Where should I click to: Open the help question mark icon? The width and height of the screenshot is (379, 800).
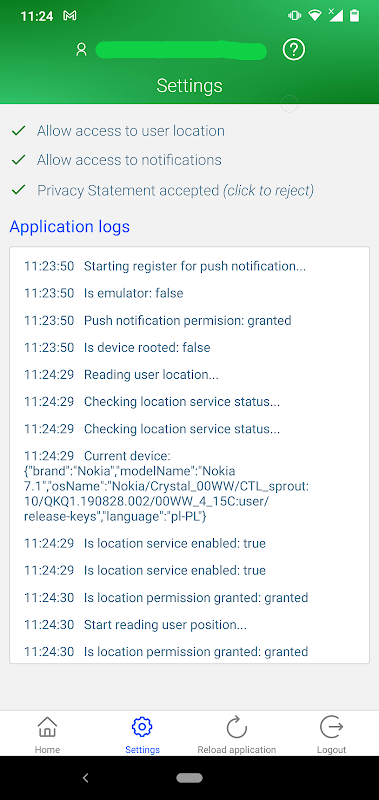point(293,49)
